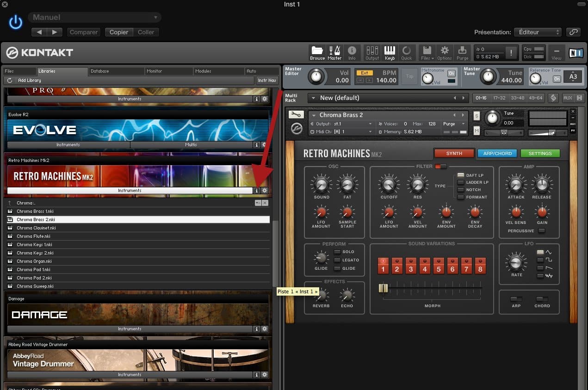The height and width of the screenshot is (390, 588).
Task: Toggle the AUX sends button
Action: 568,98
